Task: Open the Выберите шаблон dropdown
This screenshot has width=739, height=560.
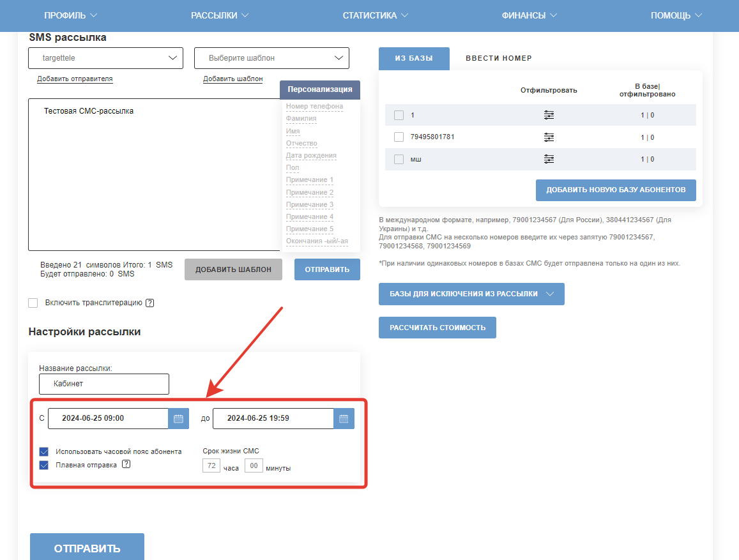Action: [272, 58]
